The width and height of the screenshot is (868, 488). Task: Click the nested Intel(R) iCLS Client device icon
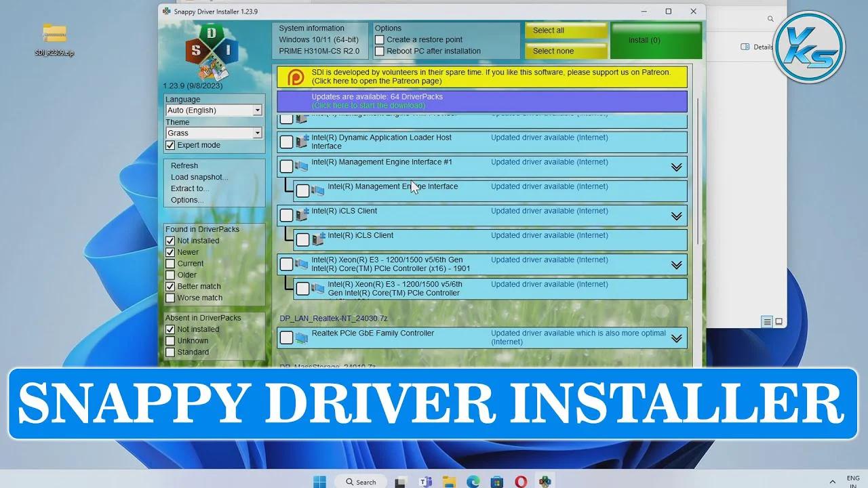click(x=318, y=239)
